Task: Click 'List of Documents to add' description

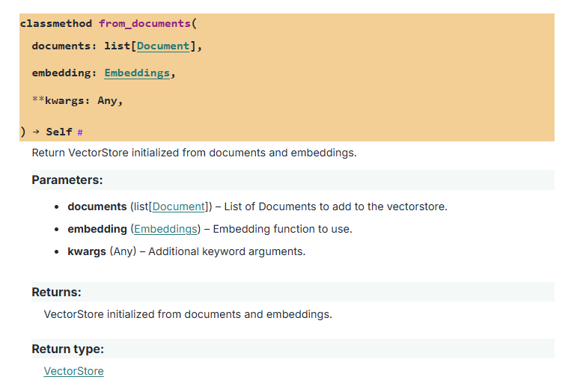Action: (x=335, y=206)
